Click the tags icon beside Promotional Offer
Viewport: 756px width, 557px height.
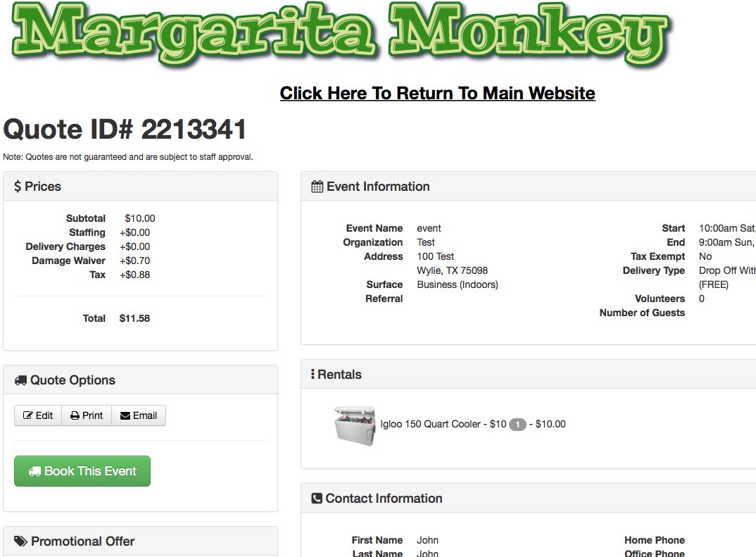(20, 542)
